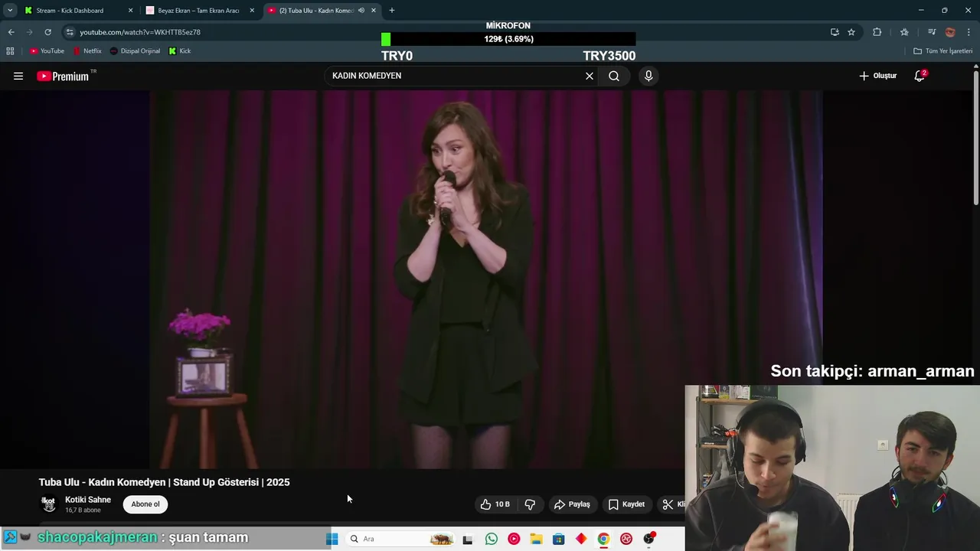Switch to Beyaz Ekran tab
980x551 pixels.
click(198, 11)
